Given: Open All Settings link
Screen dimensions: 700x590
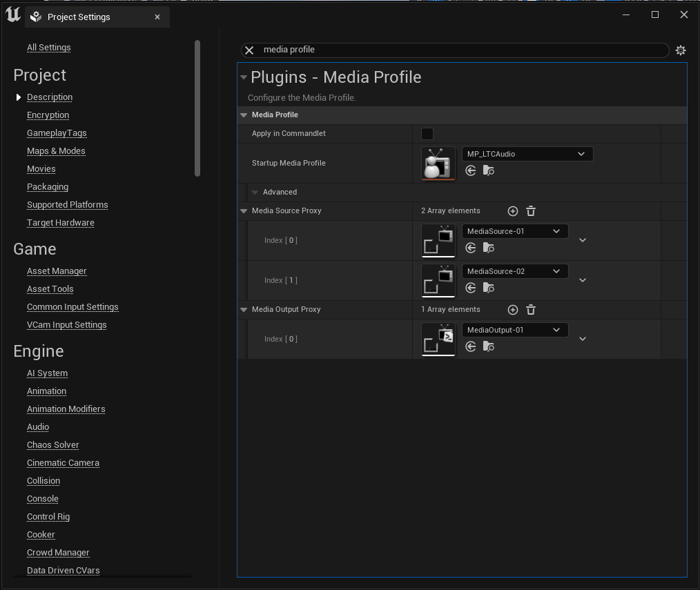Looking at the screenshot, I should [48, 48].
